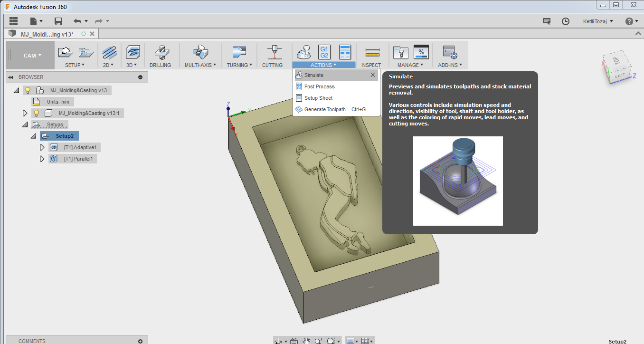Viewport: 644px width, 344px height.
Task: Click the Tool Library icon in Manage
Action: click(400, 52)
